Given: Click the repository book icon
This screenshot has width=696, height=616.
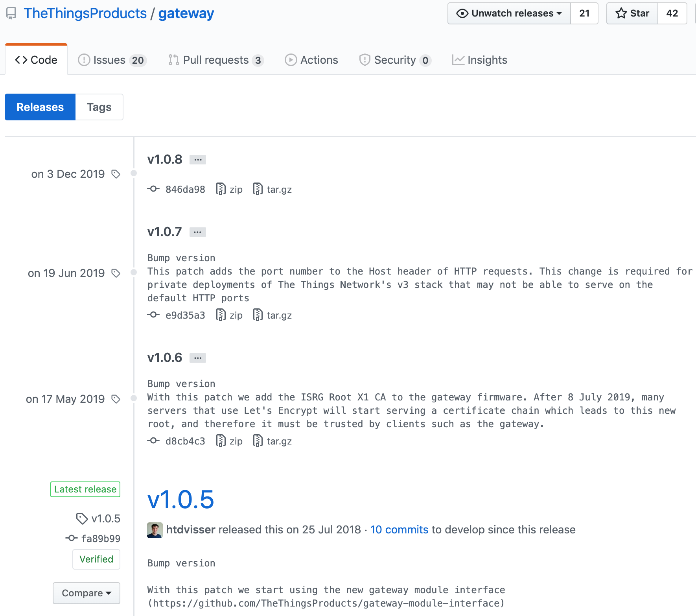Looking at the screenshot, I should [x=11, y=14].
